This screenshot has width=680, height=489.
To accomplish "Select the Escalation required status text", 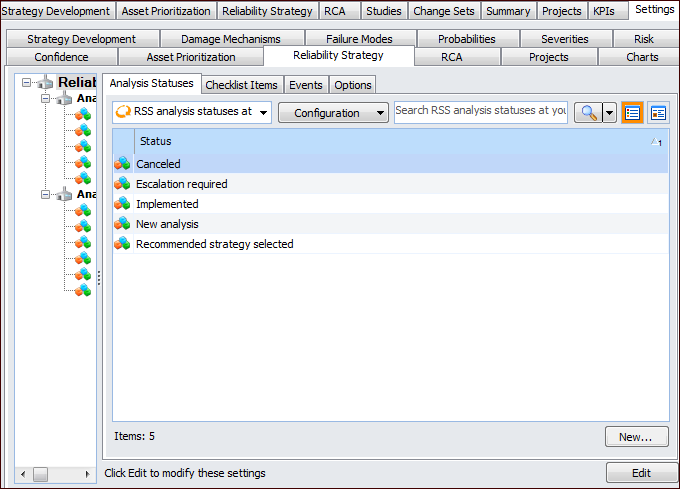I will [182, 184].
